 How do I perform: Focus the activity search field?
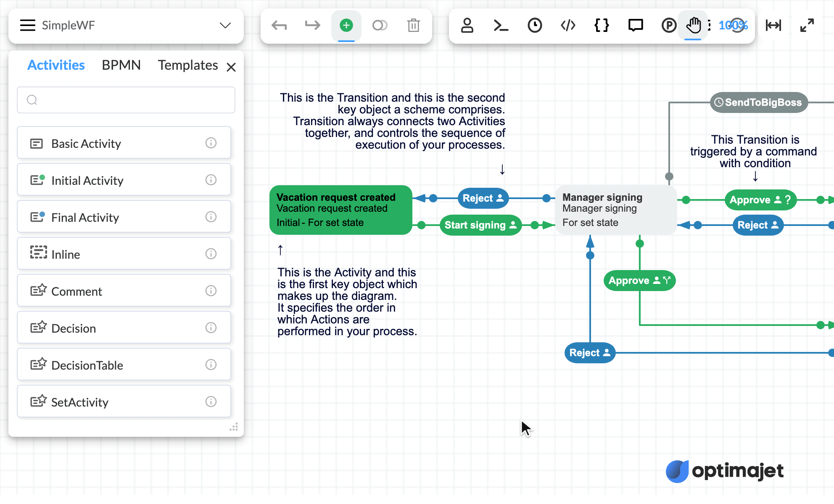[126, 100]
